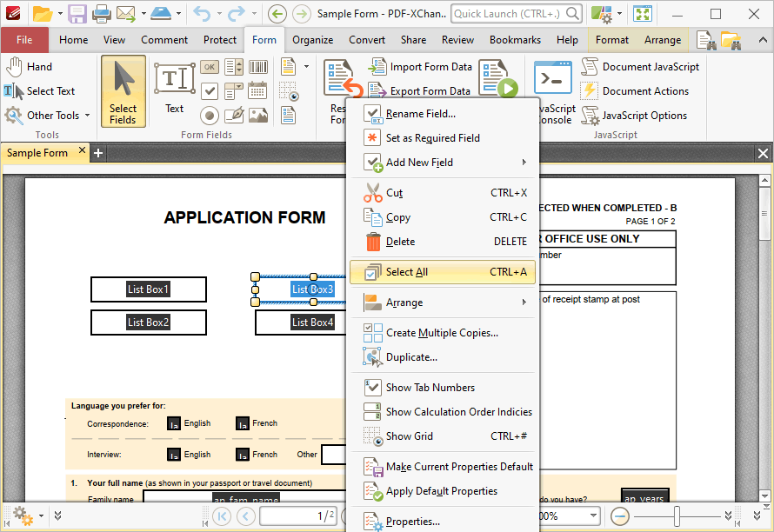
Task: Open Document Actions
Action: click(635, 90)
